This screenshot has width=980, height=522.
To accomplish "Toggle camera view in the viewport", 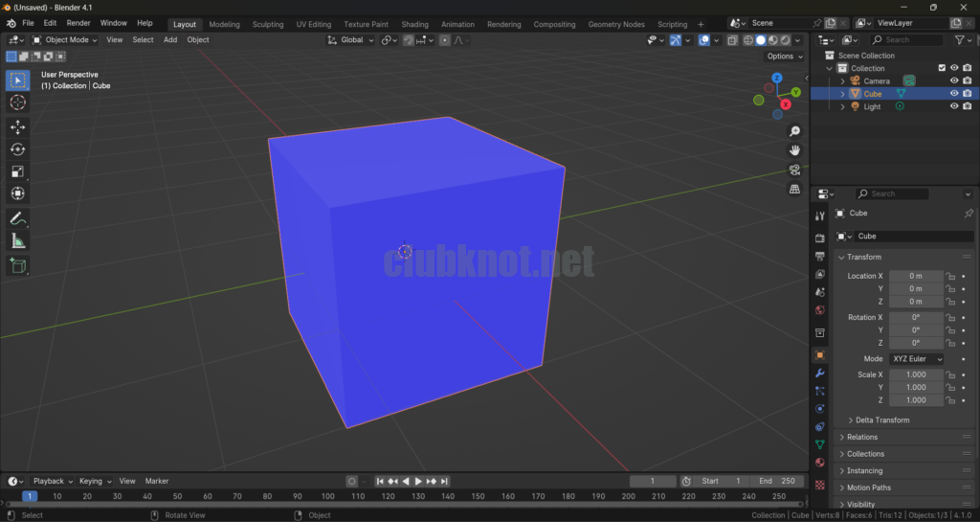I will point(794,170).
